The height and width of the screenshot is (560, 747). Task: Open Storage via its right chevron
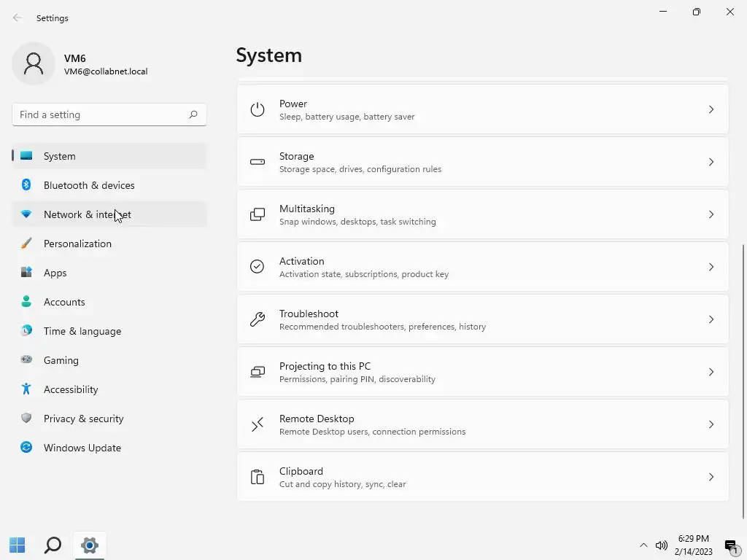coord(711,162)
